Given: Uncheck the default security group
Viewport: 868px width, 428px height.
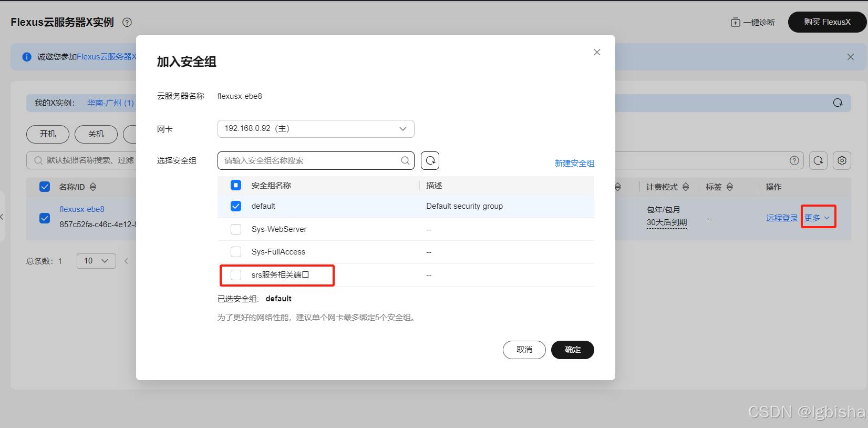Looking at the screenshot, I should [x=236, y=206].
